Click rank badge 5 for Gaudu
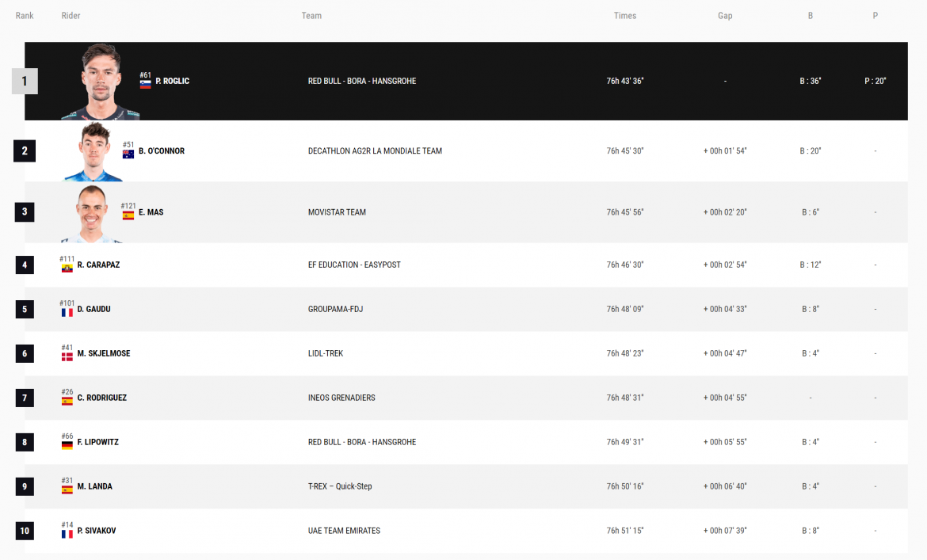The image size is (927, 560). tap(25, 309)
